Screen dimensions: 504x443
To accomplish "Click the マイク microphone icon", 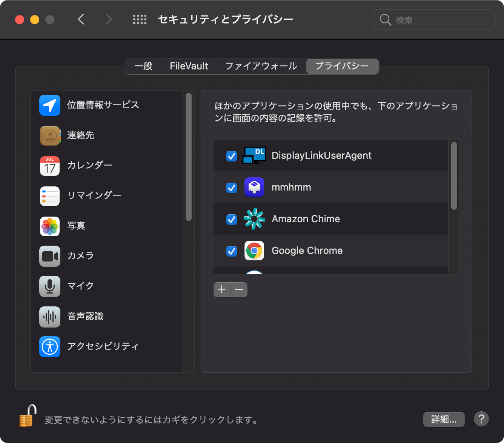I will (x=50, y=286).
